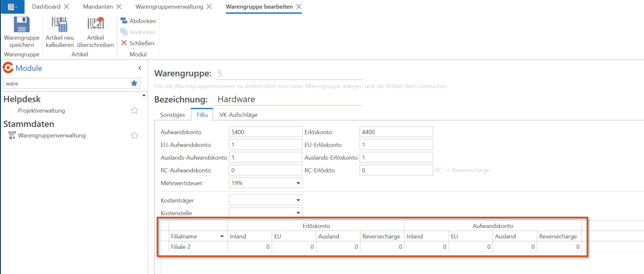Image resolution: width=644 pixels, height=274 pixels.
Task: Click the blue star in search box
Action: [134, 83]
